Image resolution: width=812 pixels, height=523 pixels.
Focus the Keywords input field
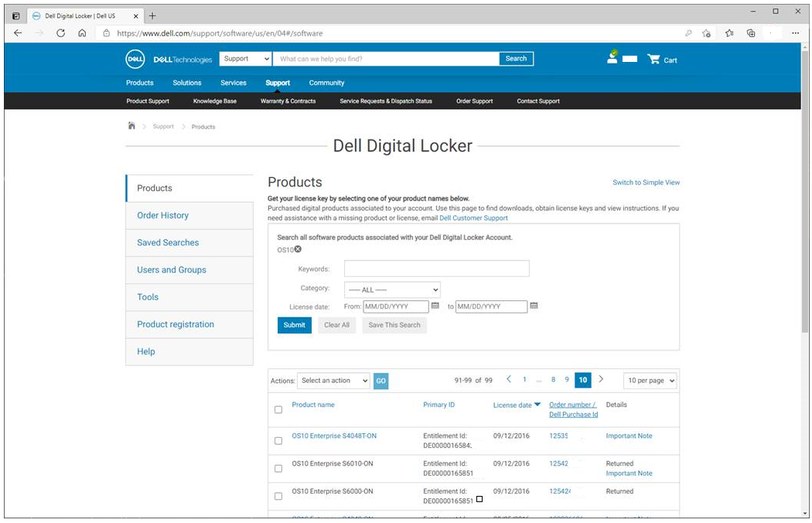[437, 268]
